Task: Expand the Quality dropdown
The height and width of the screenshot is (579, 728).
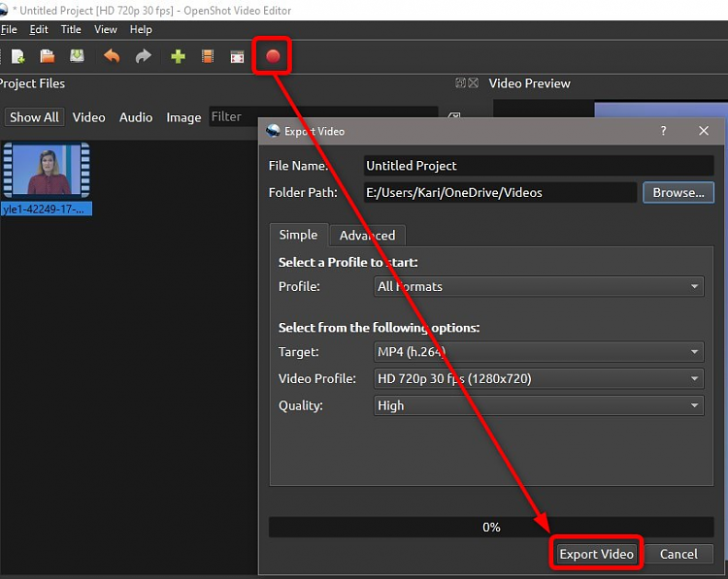Action: (539, 406)
